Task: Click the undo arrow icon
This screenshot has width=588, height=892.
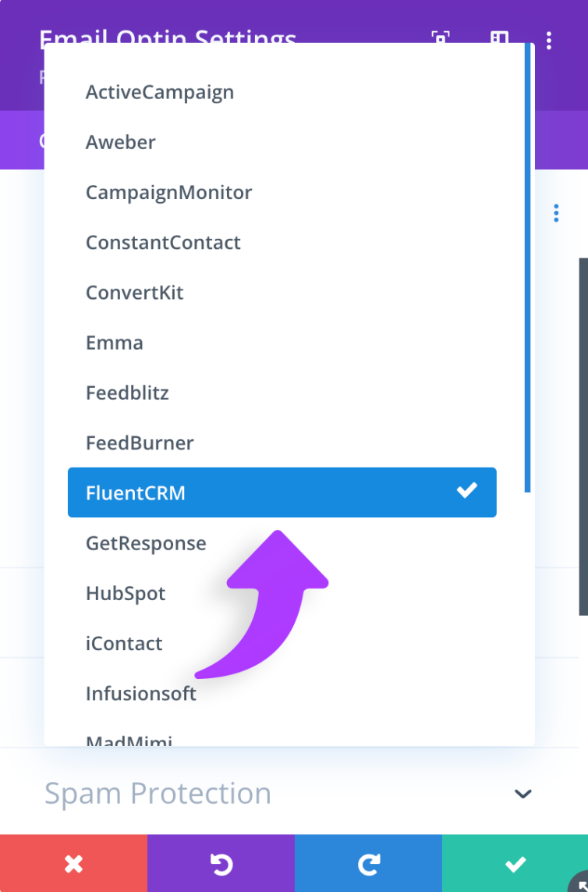Action: click(x=221, y=863)
